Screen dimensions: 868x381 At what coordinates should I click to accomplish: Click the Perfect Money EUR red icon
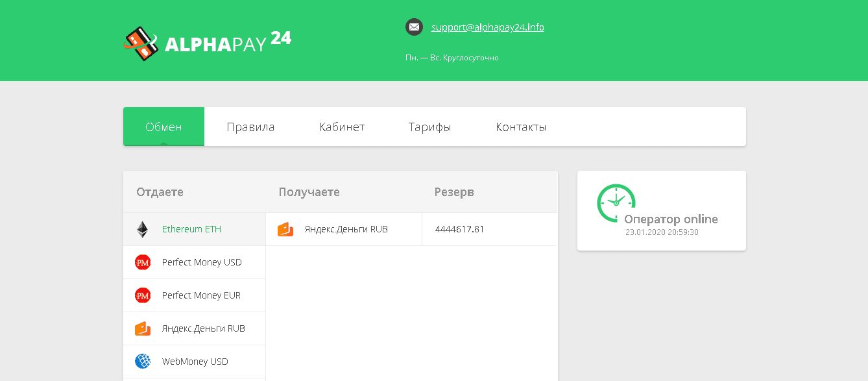point(142,295)
